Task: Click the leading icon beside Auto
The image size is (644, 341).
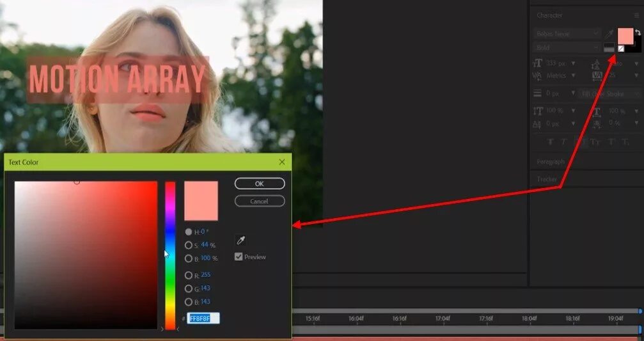Action: click(596, 65)
